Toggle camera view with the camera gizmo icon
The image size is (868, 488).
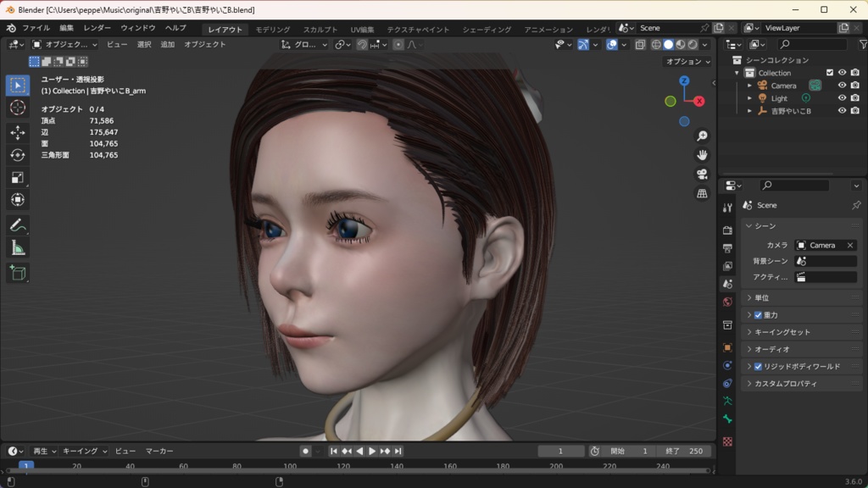click(702, 175)
